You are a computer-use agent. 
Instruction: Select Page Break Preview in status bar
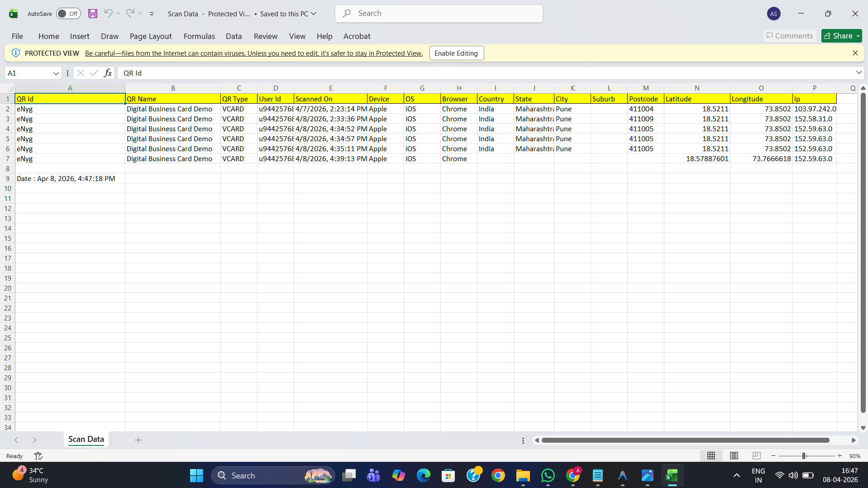point(756,455)
